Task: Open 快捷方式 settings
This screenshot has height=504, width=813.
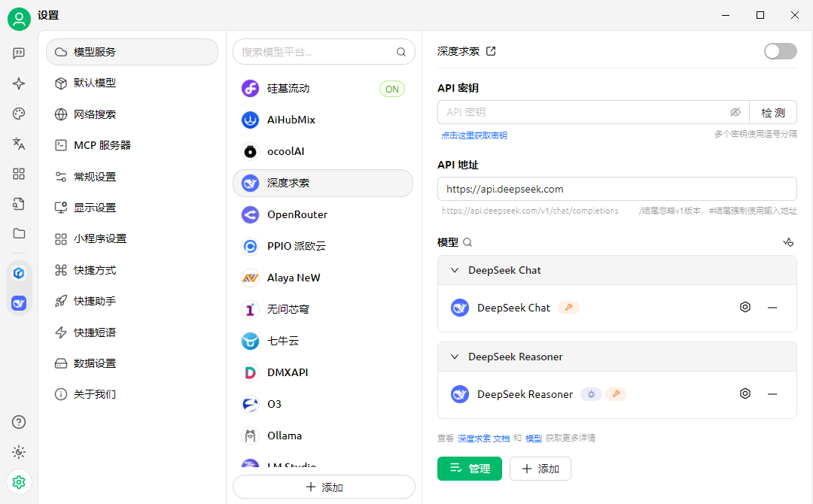Action: coord(132,270)
